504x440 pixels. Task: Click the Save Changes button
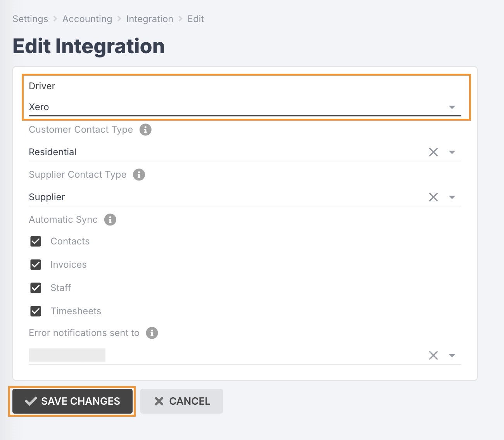(72, 401)
